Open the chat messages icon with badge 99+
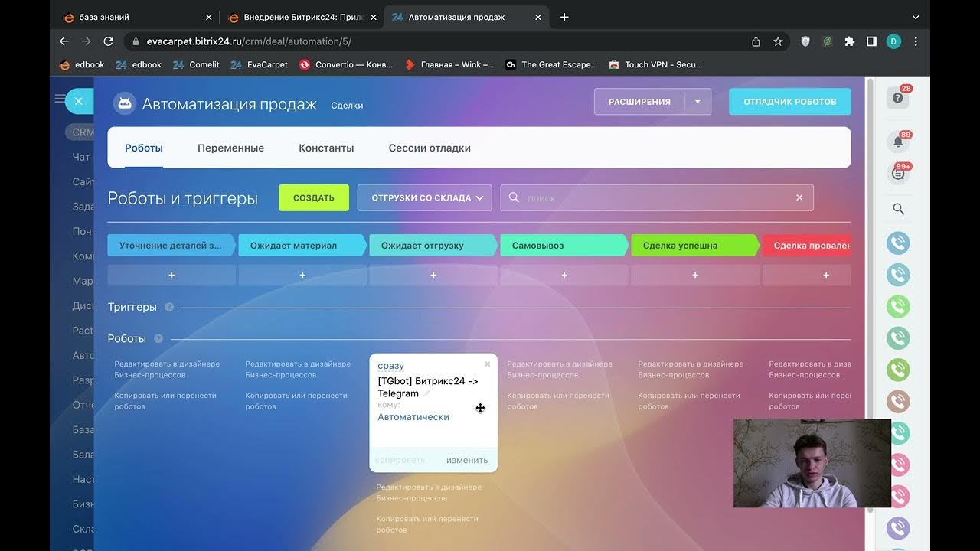 click(898, 174)
